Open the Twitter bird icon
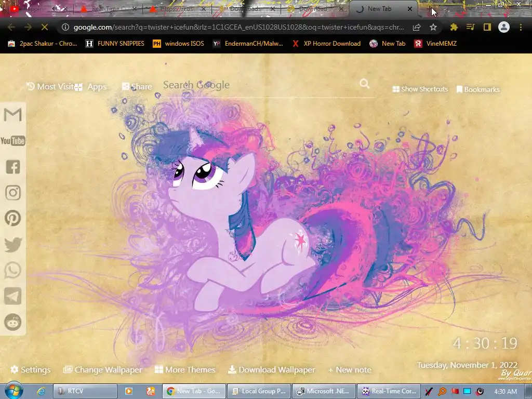The image size is (532, 399). pos(12,245)
